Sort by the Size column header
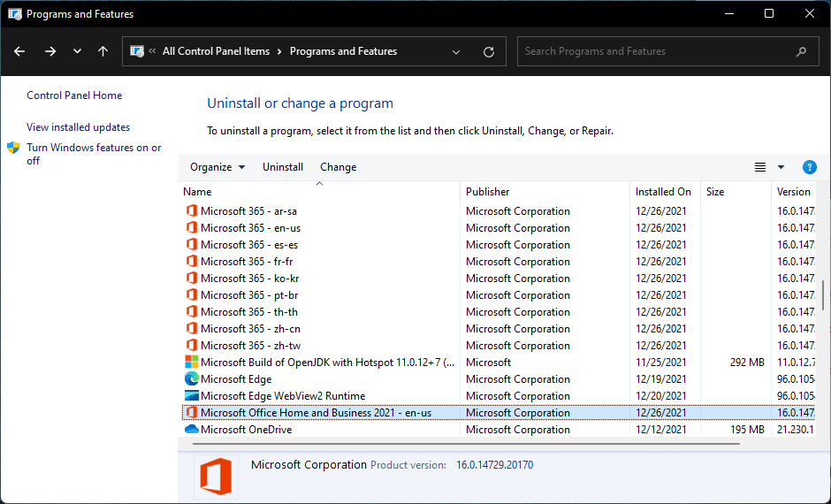This screenshot has height=504, width=831. coord(736,192)
